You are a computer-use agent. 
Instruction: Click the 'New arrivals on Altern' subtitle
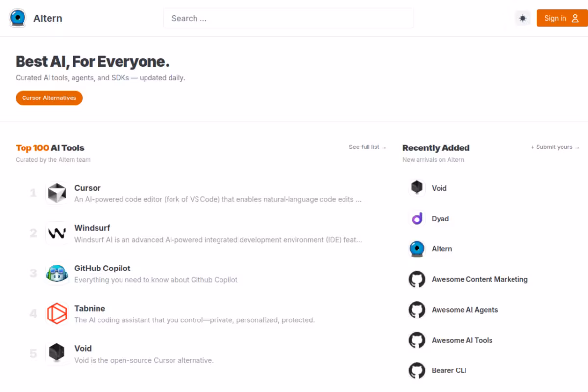click(433, 160)
